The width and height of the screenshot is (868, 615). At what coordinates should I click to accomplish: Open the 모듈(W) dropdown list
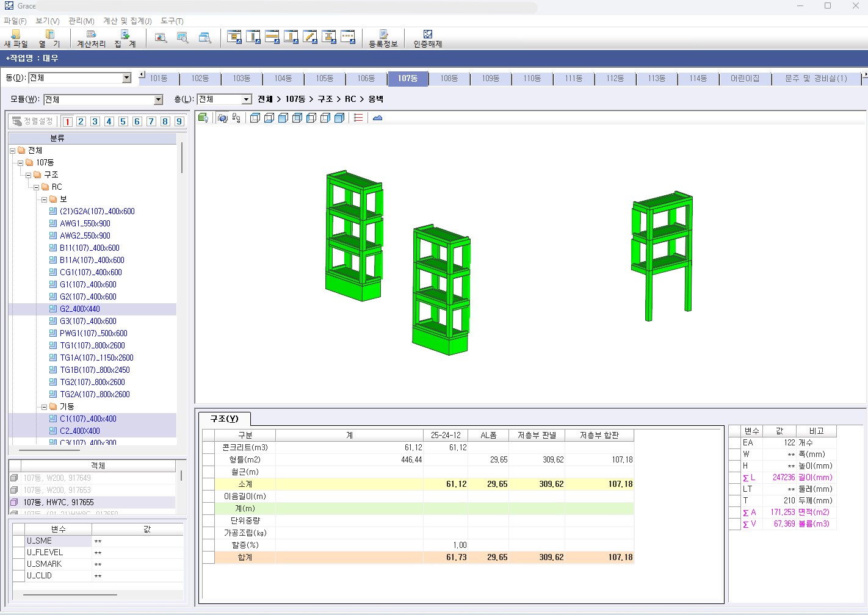(x=158, y=99)
